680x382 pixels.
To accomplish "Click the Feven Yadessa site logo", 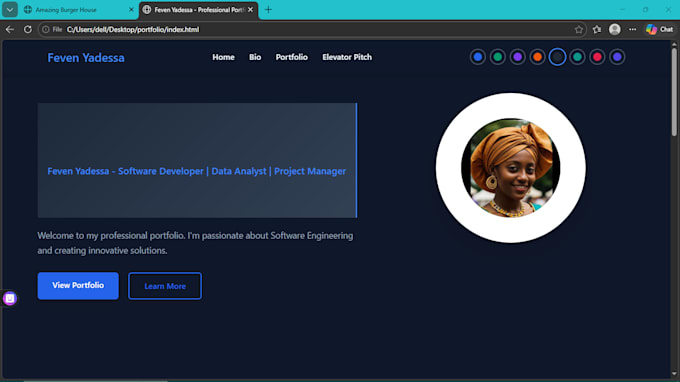I will click(86, 58).
